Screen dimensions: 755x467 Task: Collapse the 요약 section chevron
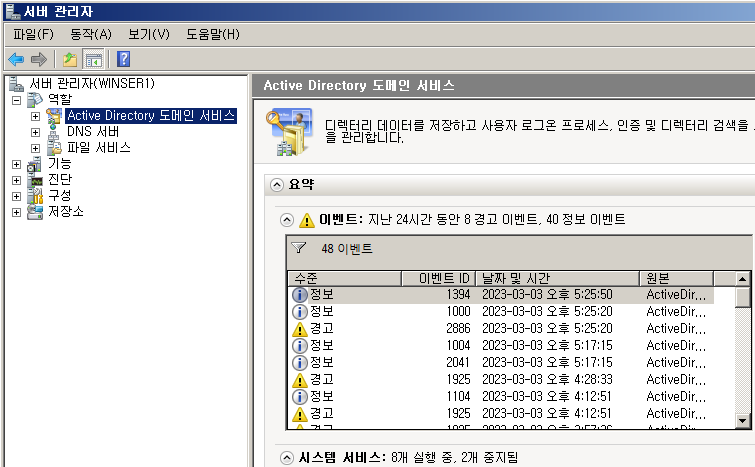(x=277, y=185)
